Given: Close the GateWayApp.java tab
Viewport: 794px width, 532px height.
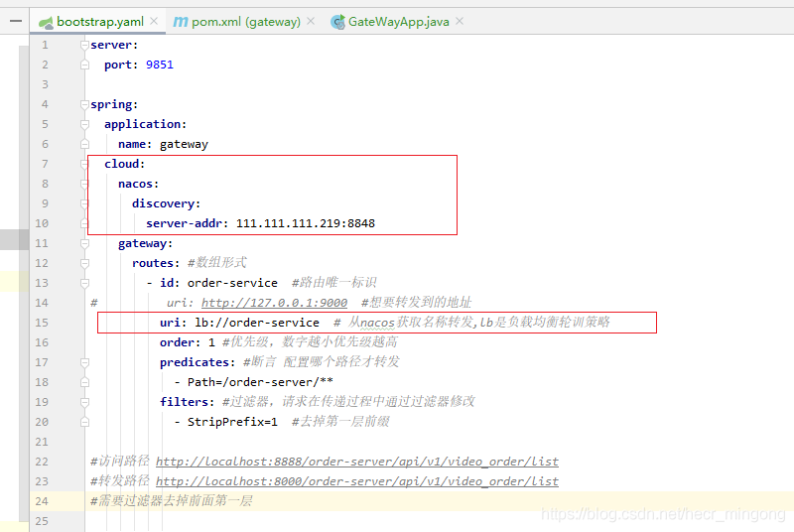Looking at the screenshot, I should click(460, 21).
